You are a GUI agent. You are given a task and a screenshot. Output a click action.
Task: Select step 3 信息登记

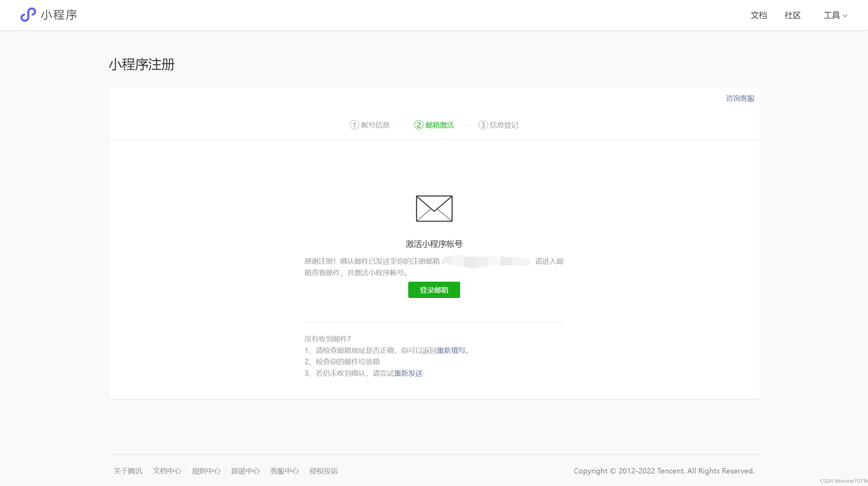[498, 125]
